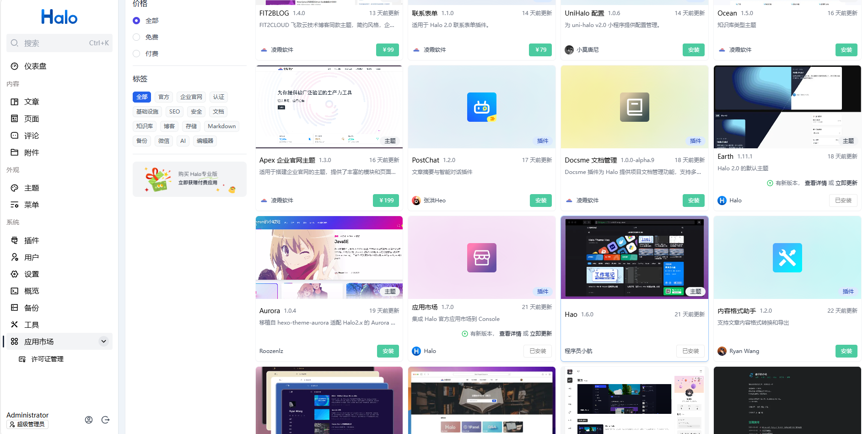Screen dimensions: 868x434
Task: Click the Ryan Wang author avatar
Action: pos(722,351)
